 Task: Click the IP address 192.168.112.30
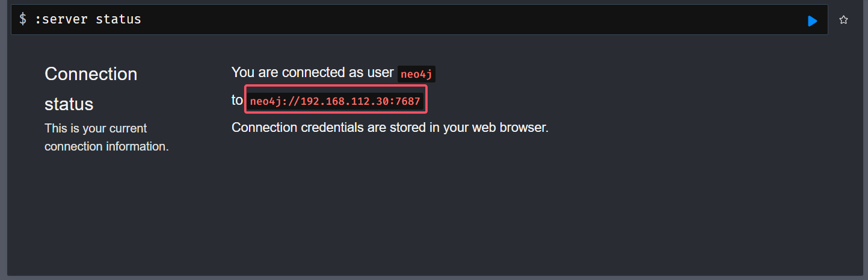345,101
